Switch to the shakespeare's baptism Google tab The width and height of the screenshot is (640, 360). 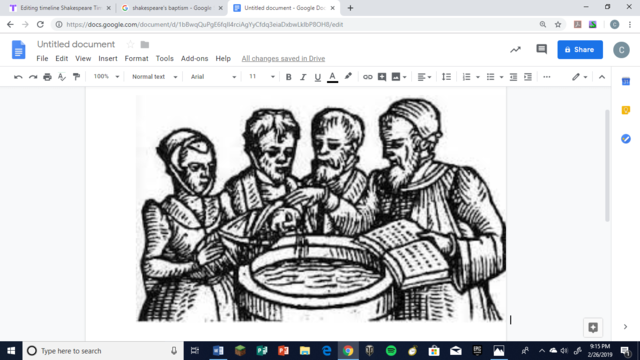(x=173, y=8)
